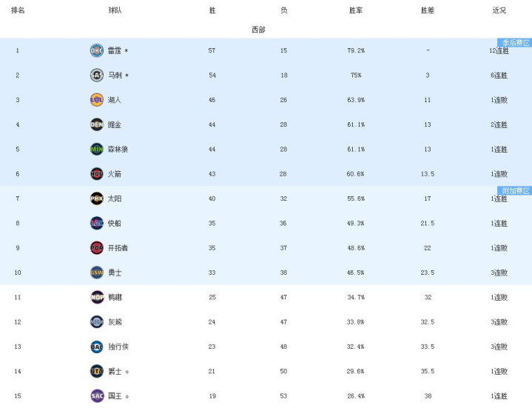Click the Spurs (马刺) team logo
The image size is (532, 411).
coord(97,75)
